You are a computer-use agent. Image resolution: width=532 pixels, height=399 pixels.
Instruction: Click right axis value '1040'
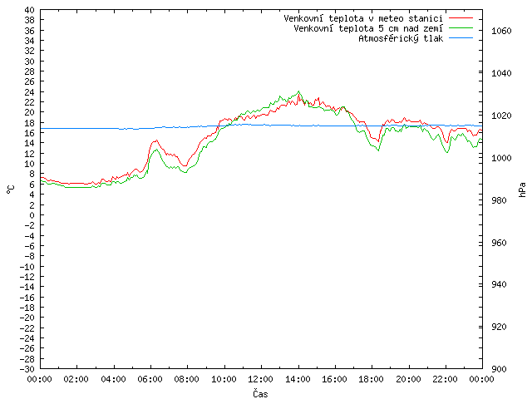(x=501, y=73)
